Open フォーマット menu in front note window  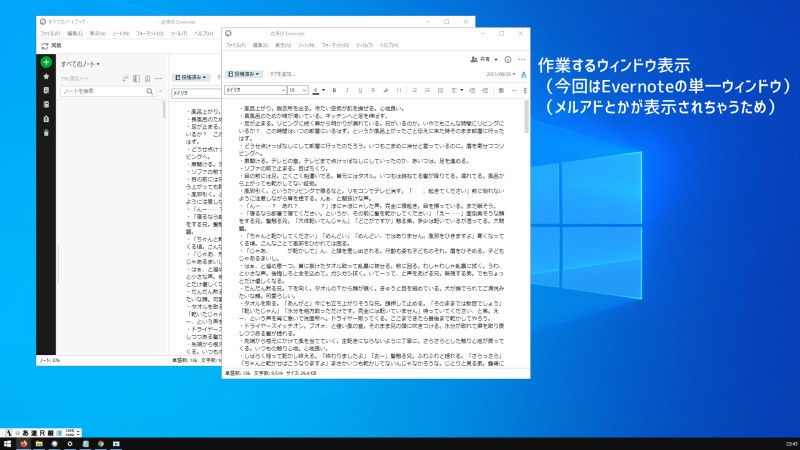coord(335,45)
